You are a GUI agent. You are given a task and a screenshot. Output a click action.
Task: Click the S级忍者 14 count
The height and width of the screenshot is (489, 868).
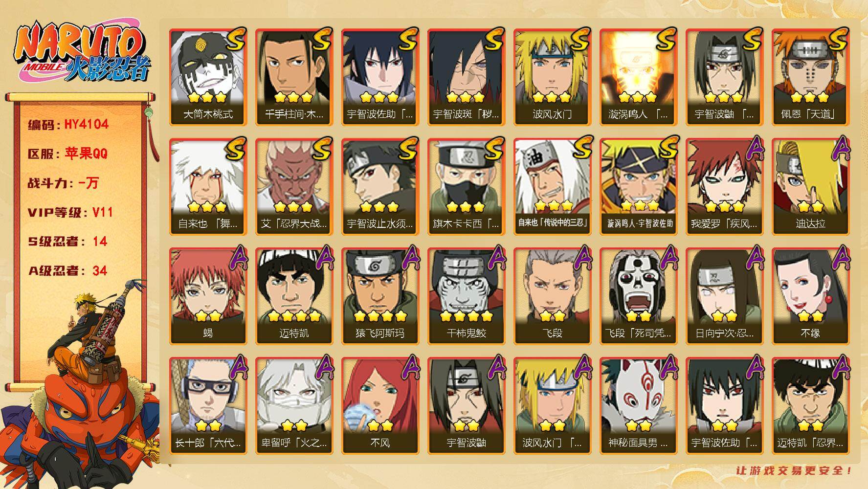coord(67,242)
